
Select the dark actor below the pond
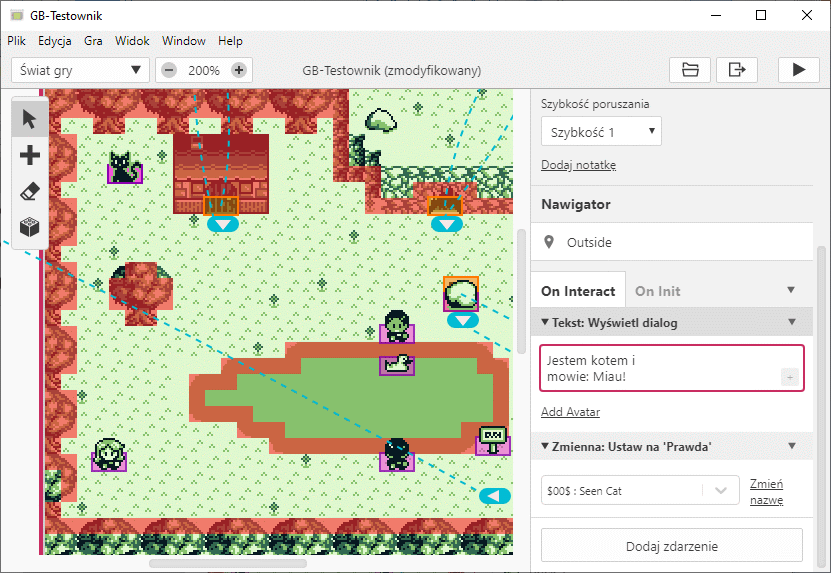pos(397,455)
